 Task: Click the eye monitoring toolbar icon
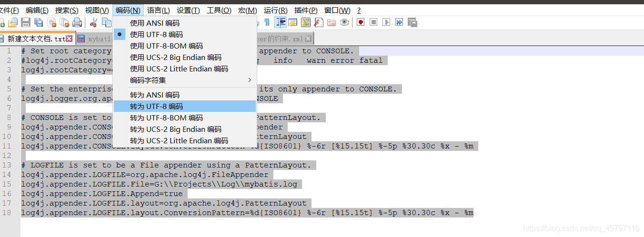coord(344,22)
